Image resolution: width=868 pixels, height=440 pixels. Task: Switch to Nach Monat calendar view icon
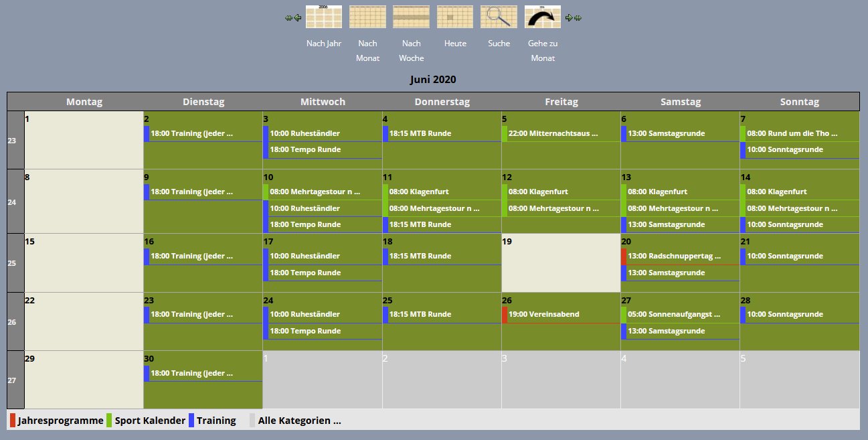[x=367, y=17]
